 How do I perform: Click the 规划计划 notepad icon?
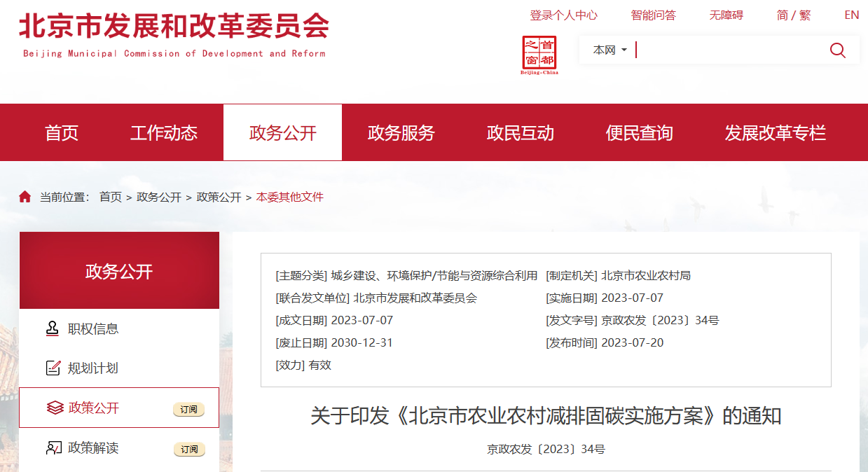click(53, 368)
